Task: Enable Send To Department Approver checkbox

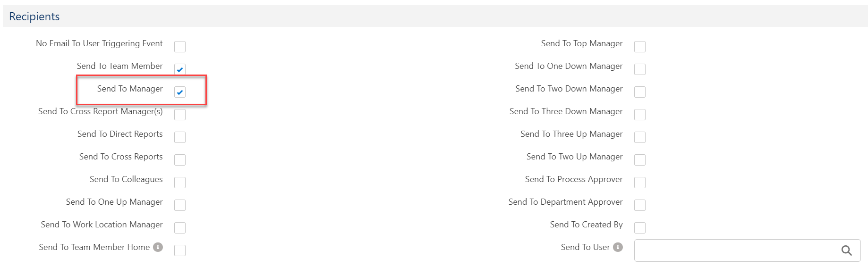Action: pos(640,205)
